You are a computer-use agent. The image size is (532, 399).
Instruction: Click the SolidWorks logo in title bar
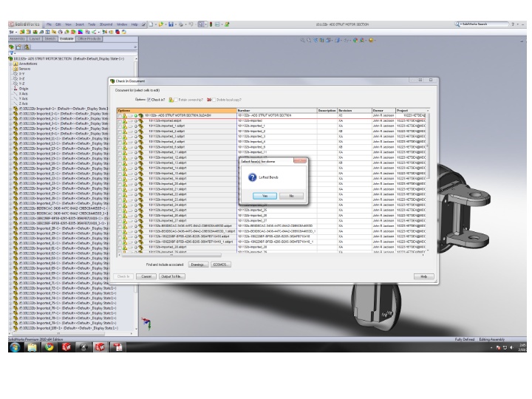click(x=24, y=24)
